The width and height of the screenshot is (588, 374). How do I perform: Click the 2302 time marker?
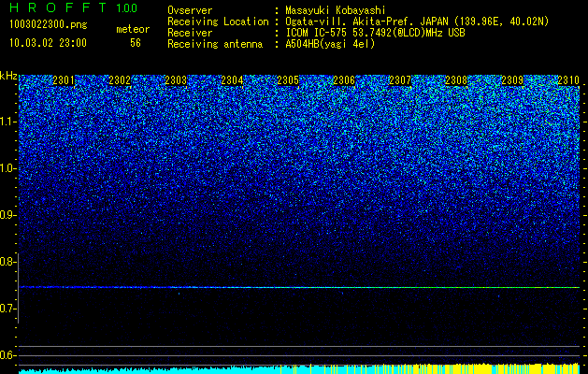pos(120,80)
